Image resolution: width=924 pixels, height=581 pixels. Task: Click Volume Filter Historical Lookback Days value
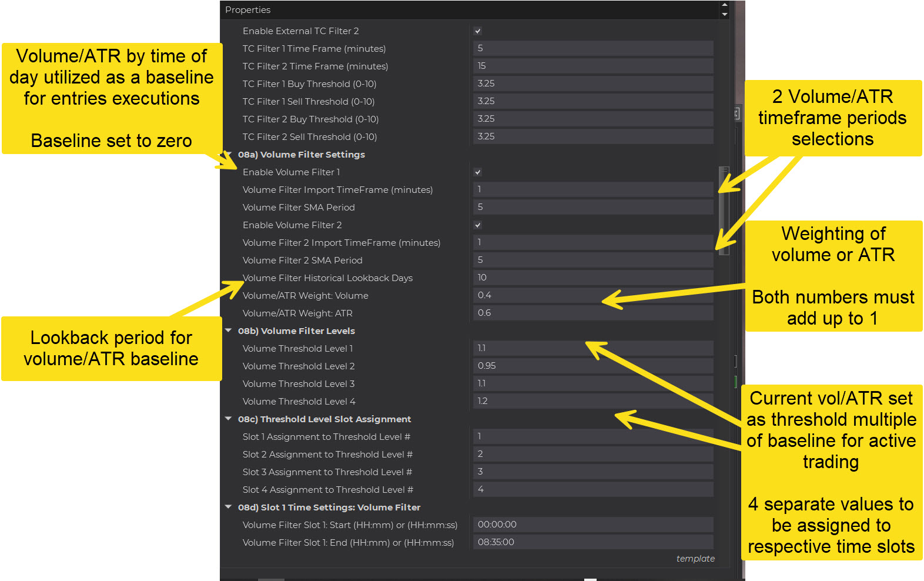(592, 278)
